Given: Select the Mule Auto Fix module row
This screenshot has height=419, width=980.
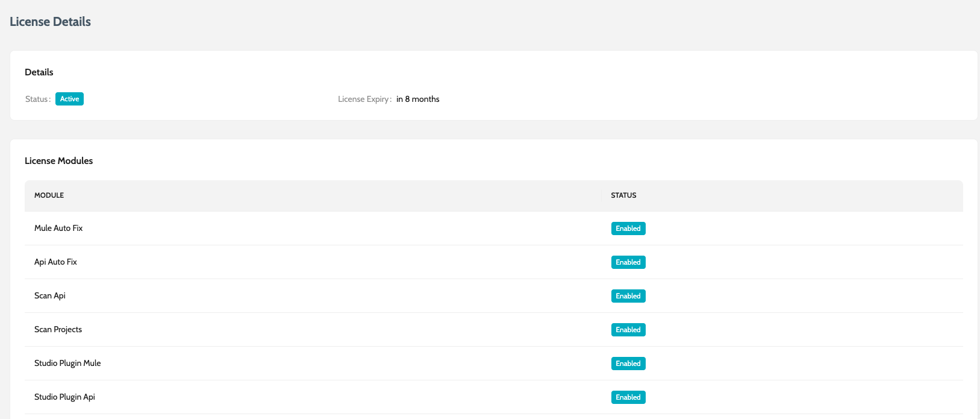Looking at the screenshot, I should pyautogui.click(x=58, y=228).
